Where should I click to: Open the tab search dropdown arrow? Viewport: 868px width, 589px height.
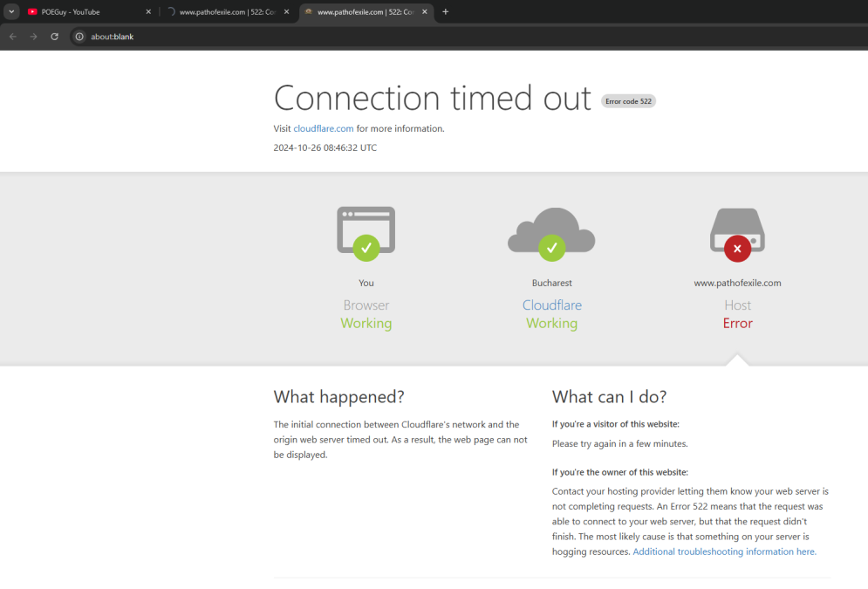pyautogui.click(x=11, y=11)
